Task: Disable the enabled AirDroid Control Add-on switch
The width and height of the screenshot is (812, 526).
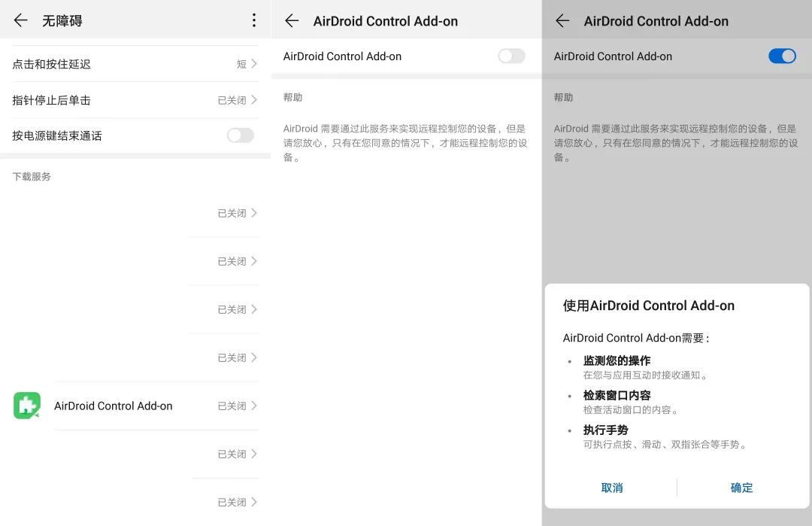Action: pyautogui.click(x=782, y=56)
